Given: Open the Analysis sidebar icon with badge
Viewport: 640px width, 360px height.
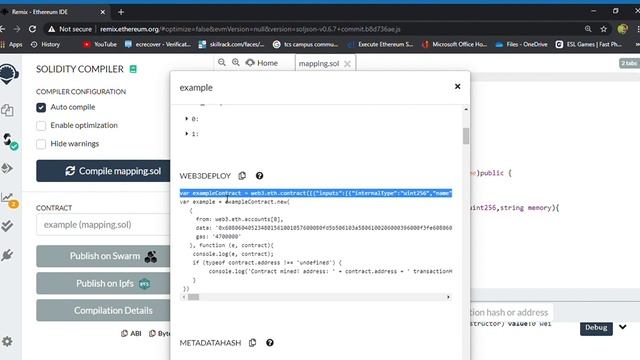Looking at the screenshot, I should (x=8, y=199).
